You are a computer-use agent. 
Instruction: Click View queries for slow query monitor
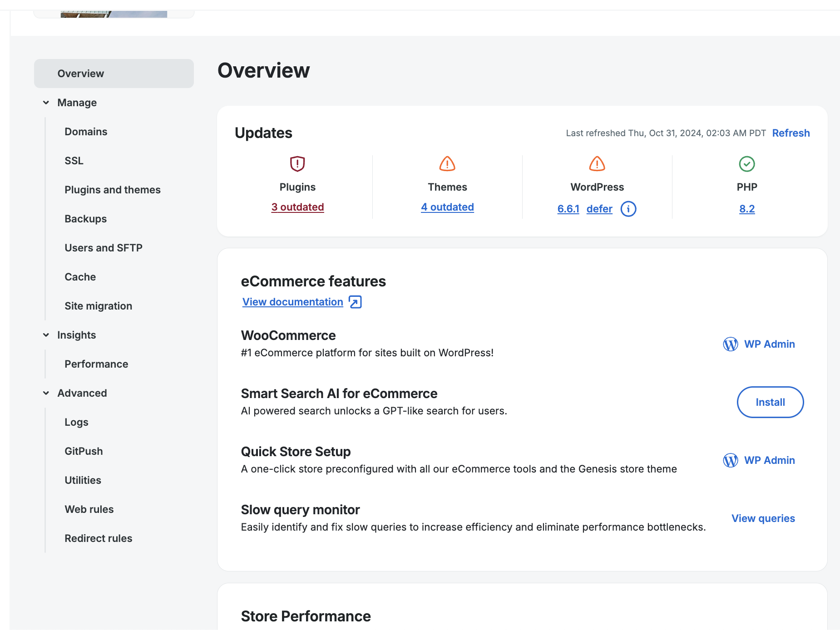pos(763,518)
